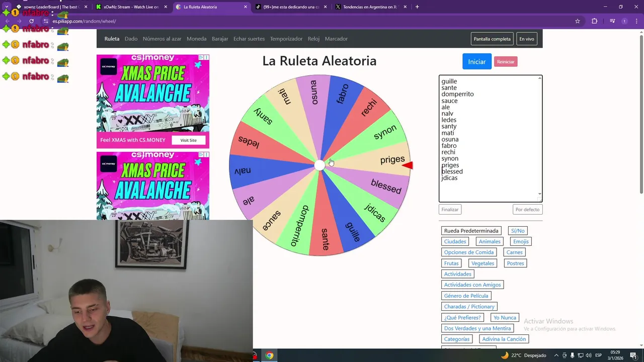Open the Temporizador menu item
The height and width of the screenshot is (362, 644).
(x=286, y=39)
